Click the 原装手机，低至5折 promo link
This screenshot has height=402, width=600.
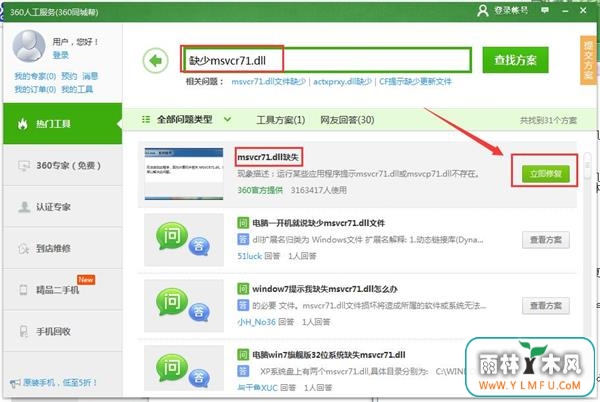click(59, 382)
